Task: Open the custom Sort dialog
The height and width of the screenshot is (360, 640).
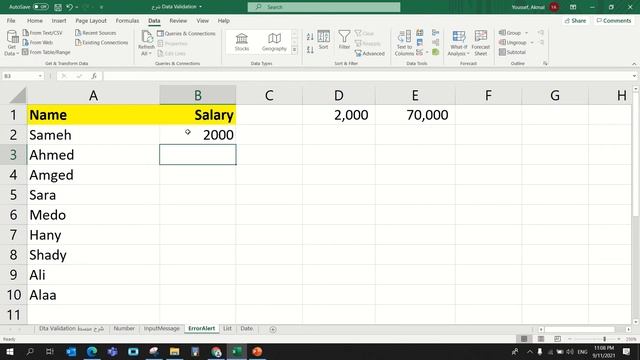Action: [x=323, y=40]
